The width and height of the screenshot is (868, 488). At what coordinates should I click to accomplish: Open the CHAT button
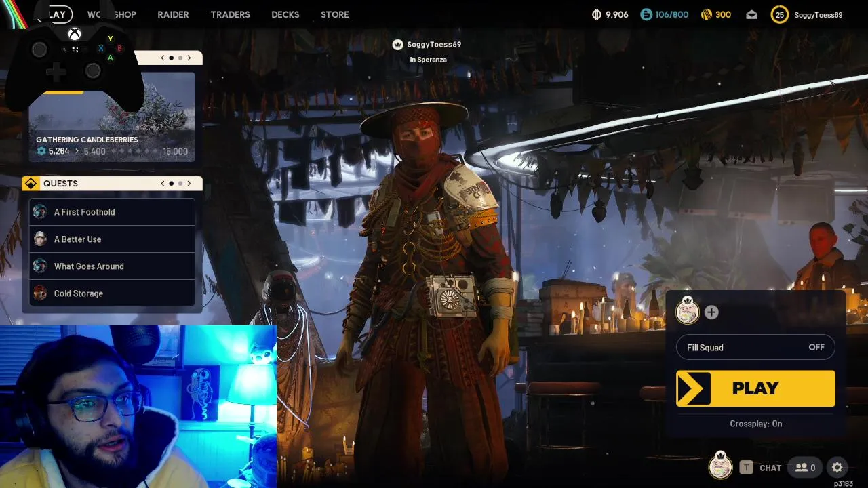click(770, 468)
